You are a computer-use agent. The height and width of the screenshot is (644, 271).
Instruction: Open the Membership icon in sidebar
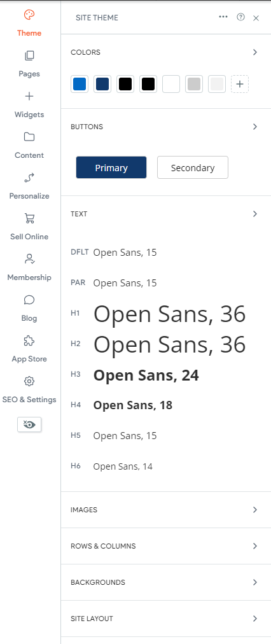(x=29, y=259)
